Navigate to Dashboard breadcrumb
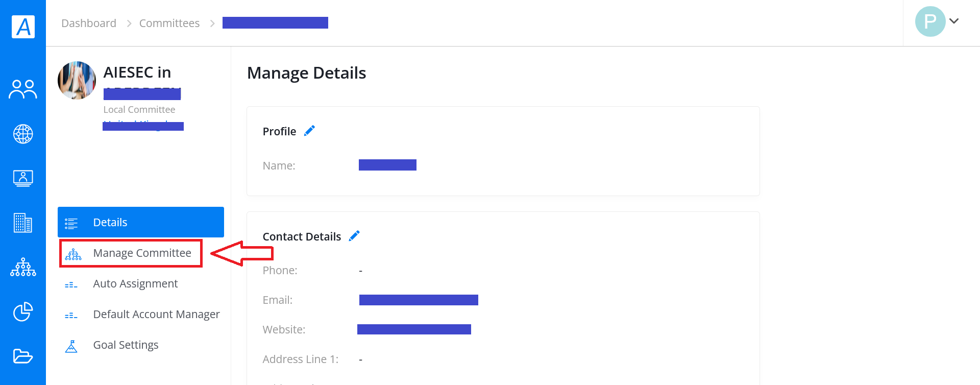980x385 pixels. click(x=89, y=23)
